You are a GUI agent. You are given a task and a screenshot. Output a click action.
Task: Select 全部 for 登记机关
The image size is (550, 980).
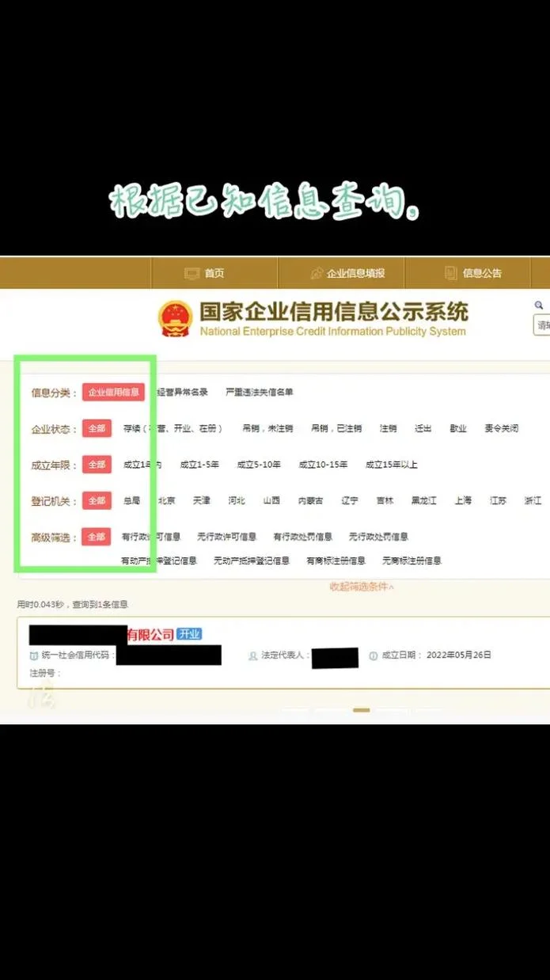(x=97, y=501)
